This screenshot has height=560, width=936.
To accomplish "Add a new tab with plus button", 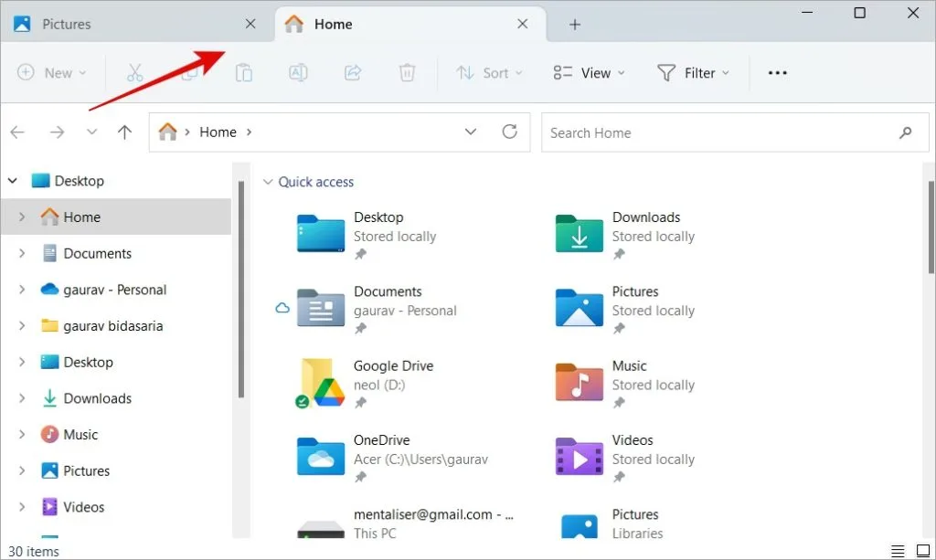I will click(575, 25).
